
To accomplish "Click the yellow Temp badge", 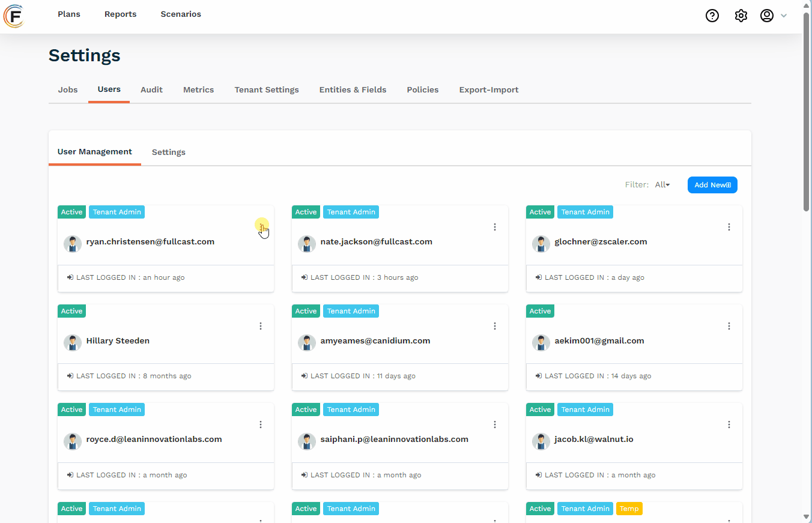I will [x=629, y=509].
